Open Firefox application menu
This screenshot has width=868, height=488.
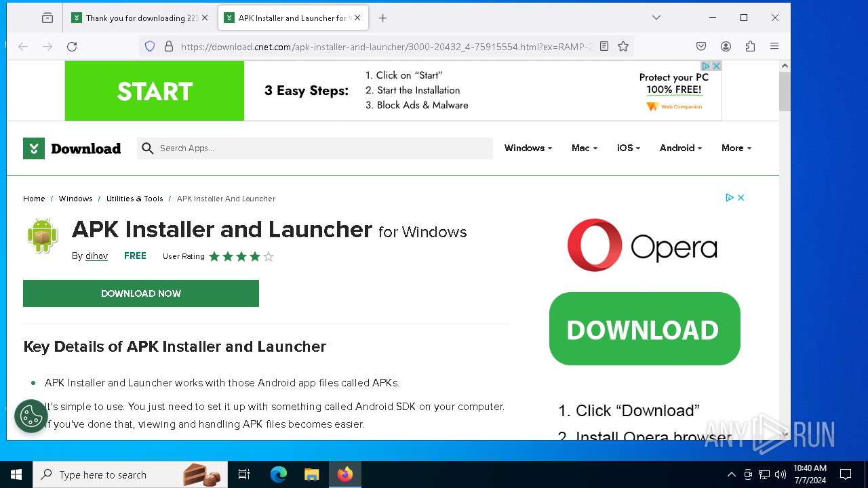pyautogui.click(x=774, y=46)
